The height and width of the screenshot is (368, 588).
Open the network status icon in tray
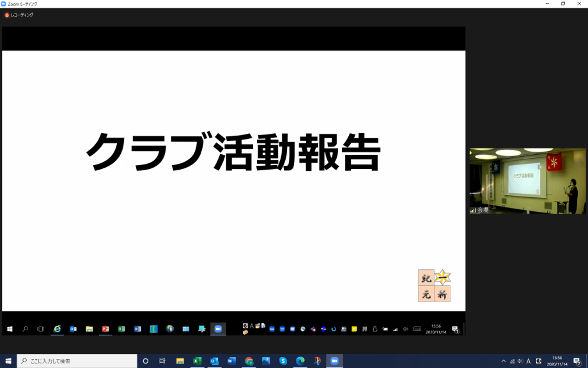[512, 361]
